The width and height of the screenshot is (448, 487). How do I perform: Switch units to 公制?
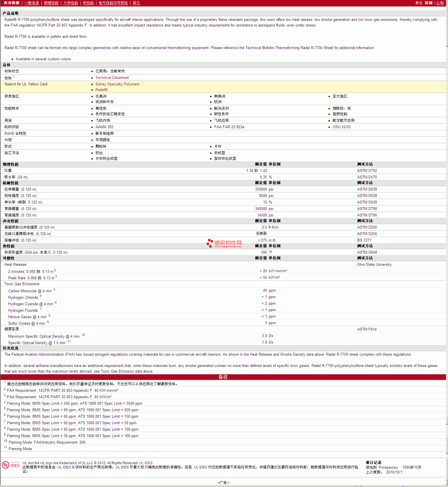440,3
